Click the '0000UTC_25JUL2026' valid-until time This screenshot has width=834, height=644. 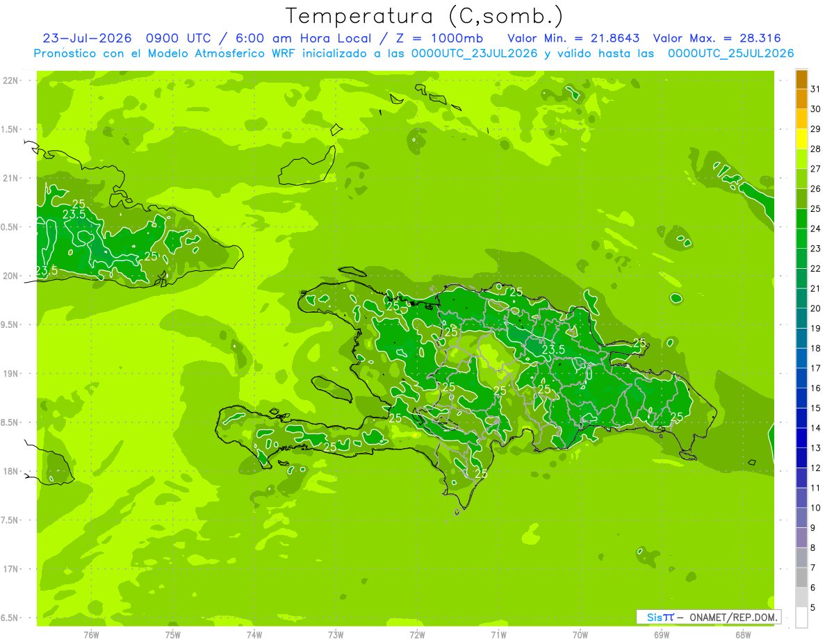(x=730, y=53)
